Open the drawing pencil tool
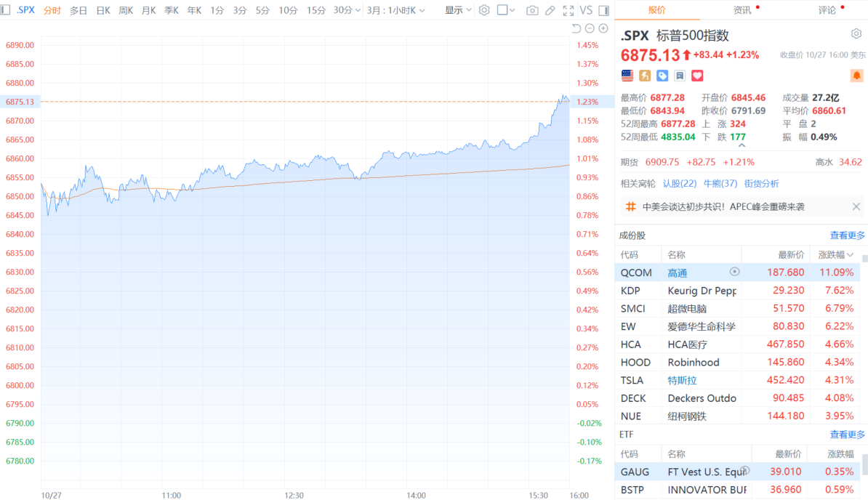The image size is (868, 500). (550, 10)
